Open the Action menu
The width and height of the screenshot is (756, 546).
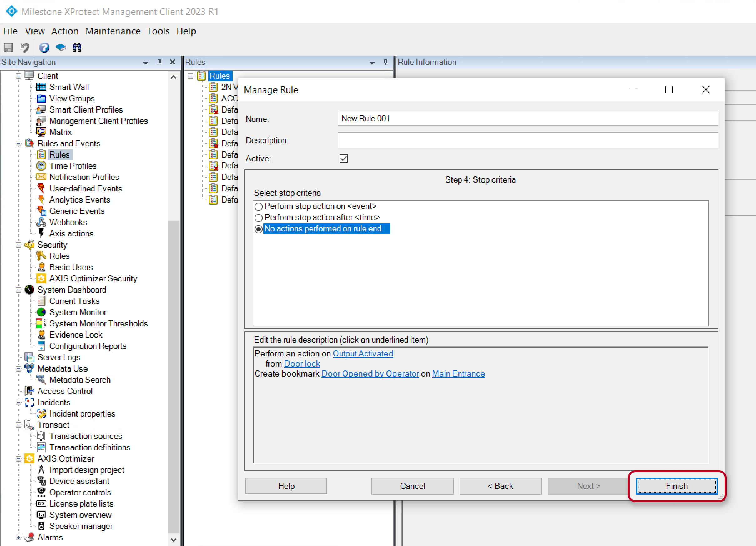pos(65,31)
